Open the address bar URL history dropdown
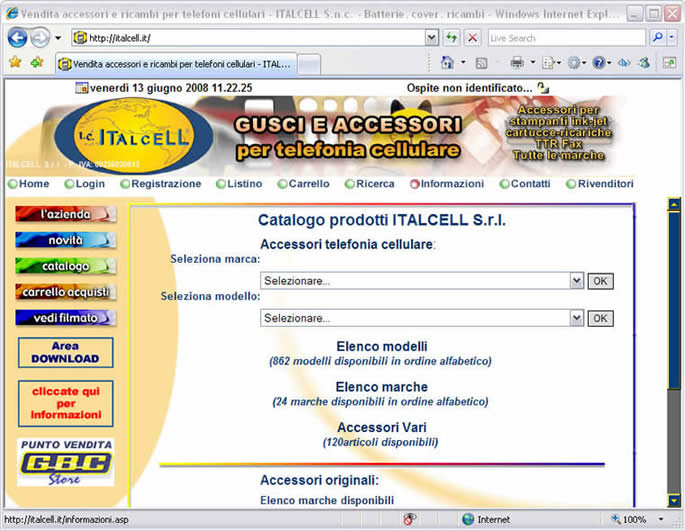Viewport: 685px width, 531px height. point(431,38)
